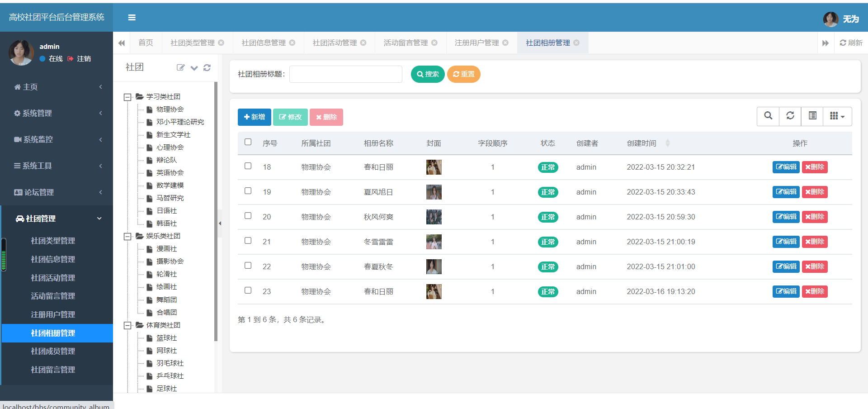Viewport: 868px width, 409px height.
Task: Switch to the 社团活动管理 tab
Action: point(335,43)
